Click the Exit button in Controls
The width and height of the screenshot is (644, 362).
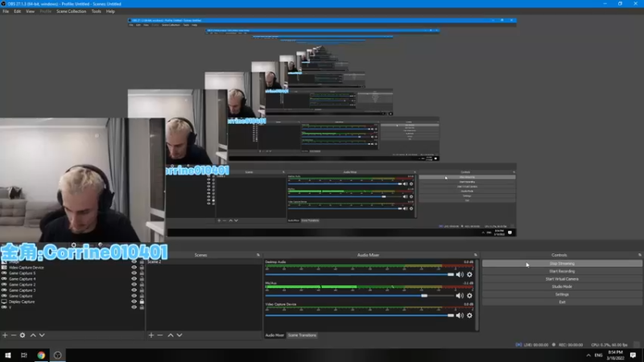pos(562,302)
